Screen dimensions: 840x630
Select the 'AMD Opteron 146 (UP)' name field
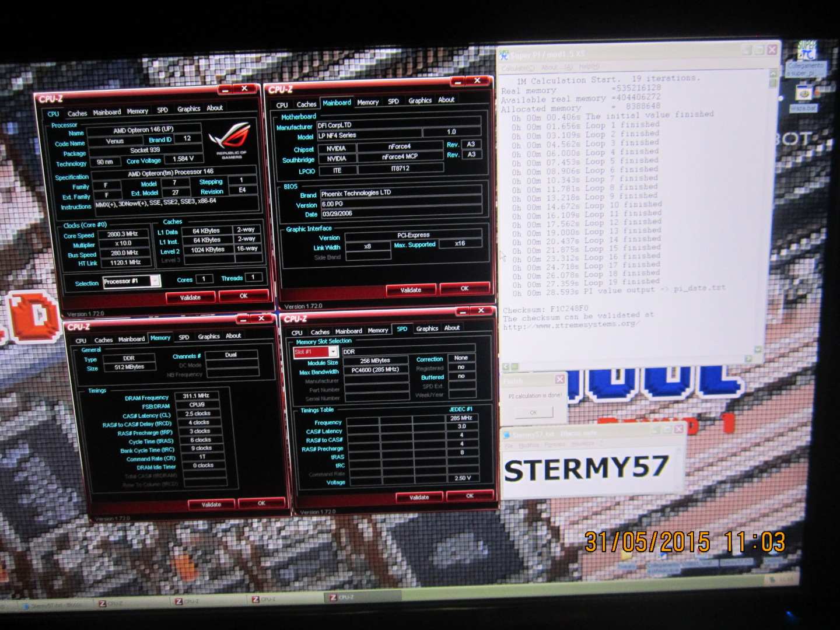tap(143, 129)
